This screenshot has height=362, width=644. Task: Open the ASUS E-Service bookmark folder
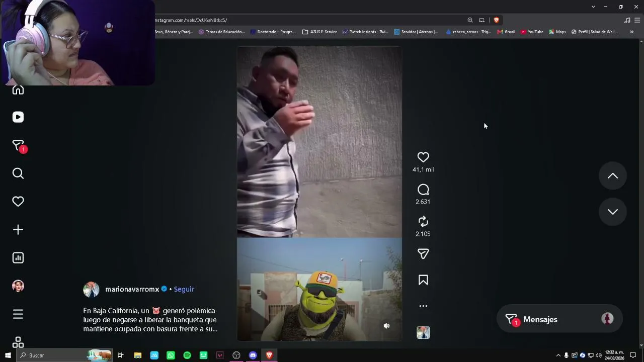(x=319, y=32)
